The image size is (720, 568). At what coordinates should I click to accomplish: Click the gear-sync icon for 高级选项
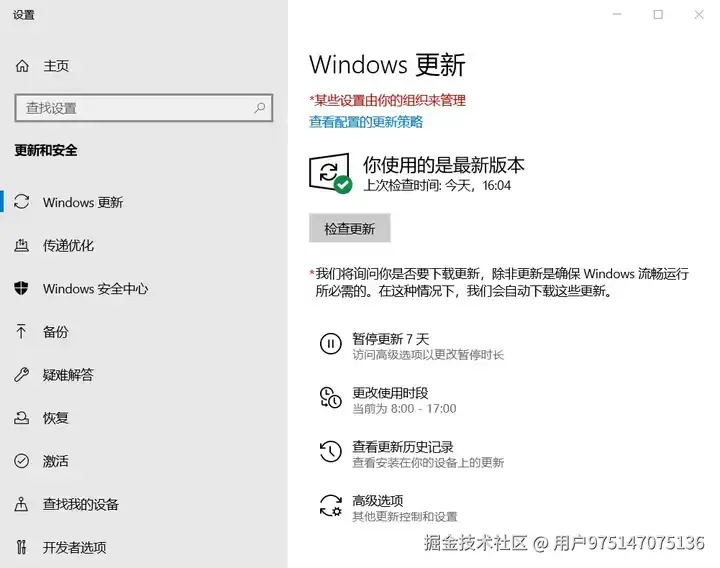coord(331,505)
